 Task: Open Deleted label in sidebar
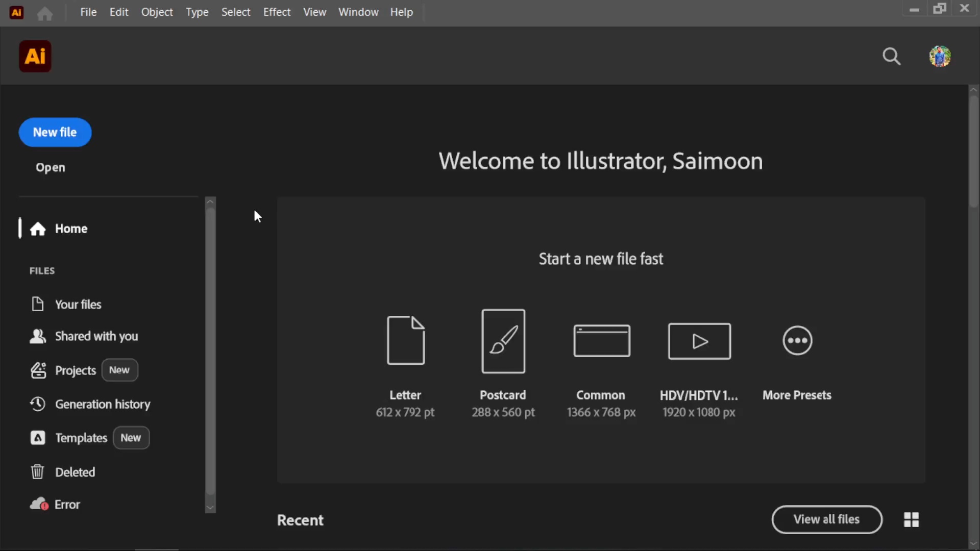coord(75,472)
